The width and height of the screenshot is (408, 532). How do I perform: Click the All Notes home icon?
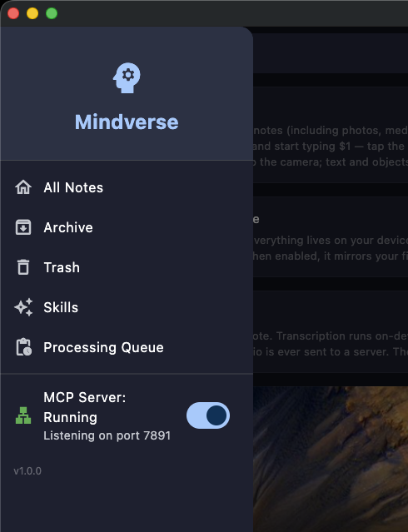click(x=23, y=187)
